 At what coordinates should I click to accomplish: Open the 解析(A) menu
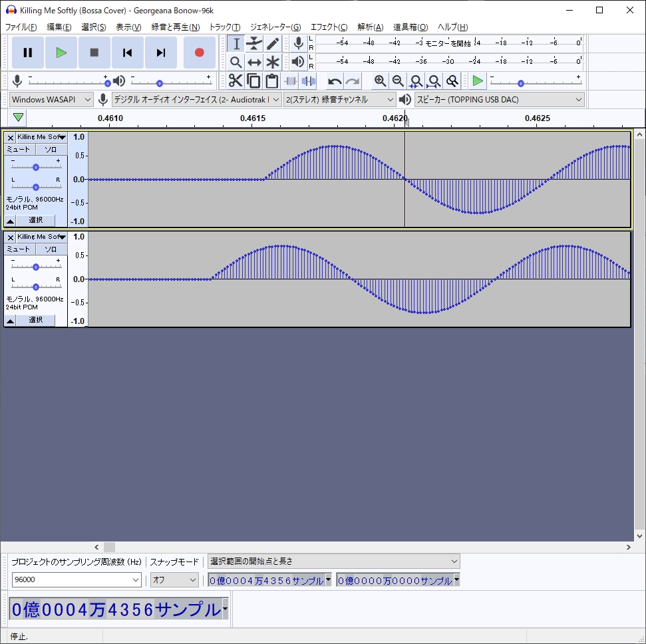pos(371,27)
